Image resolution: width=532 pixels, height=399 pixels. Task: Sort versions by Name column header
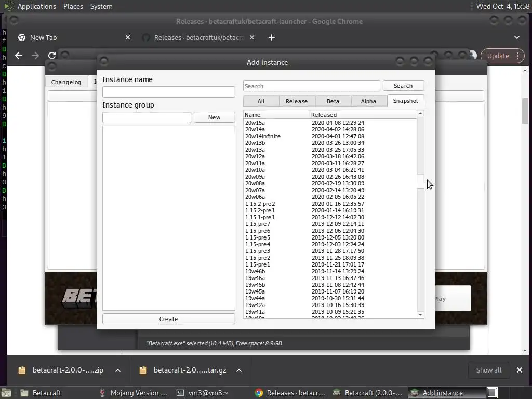tap(276, 115)
